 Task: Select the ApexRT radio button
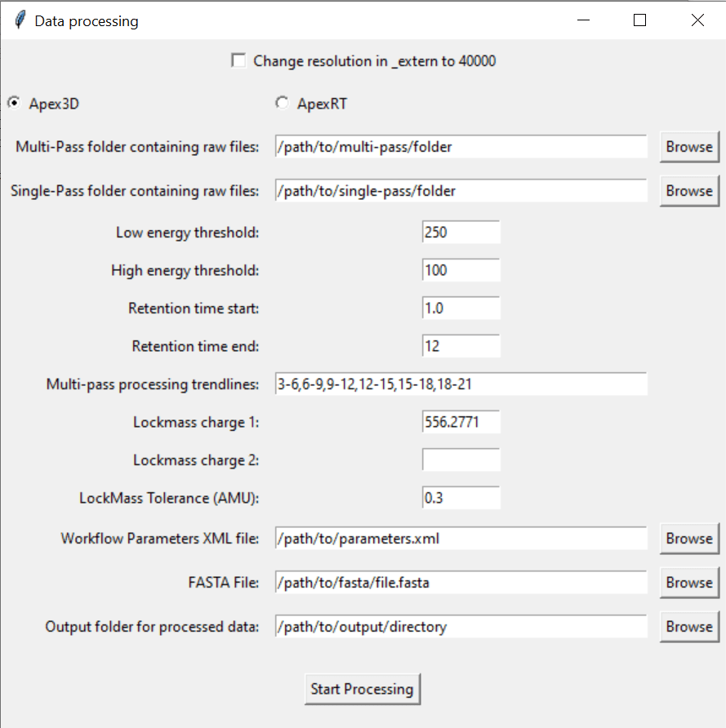(283, 104)
